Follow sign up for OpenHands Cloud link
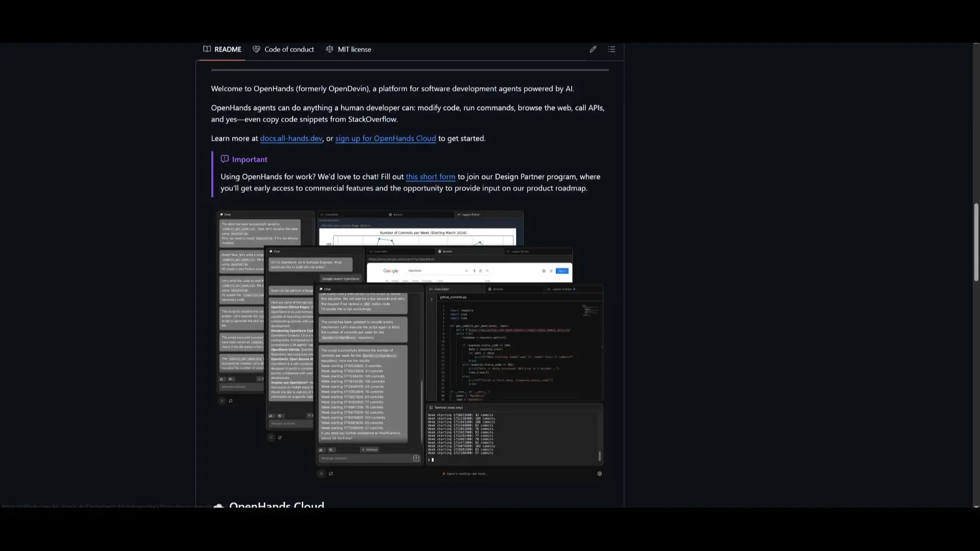The height and width of the screenshot is (551, 980). click(385, 139)
